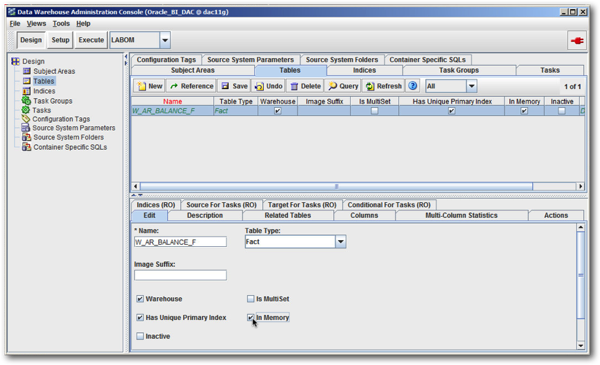
Task: Click the red connection plug icon
Action: [577, 41]
